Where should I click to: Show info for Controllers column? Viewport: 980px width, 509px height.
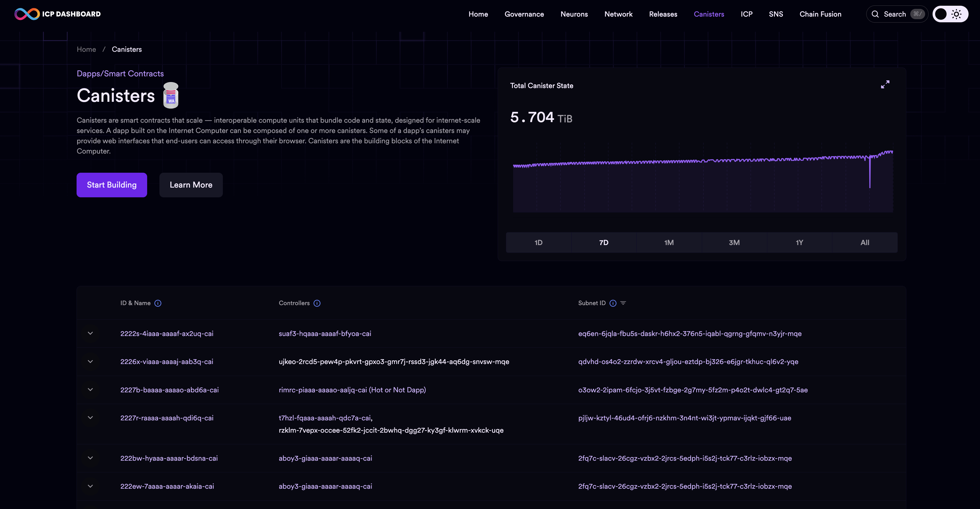317,303
